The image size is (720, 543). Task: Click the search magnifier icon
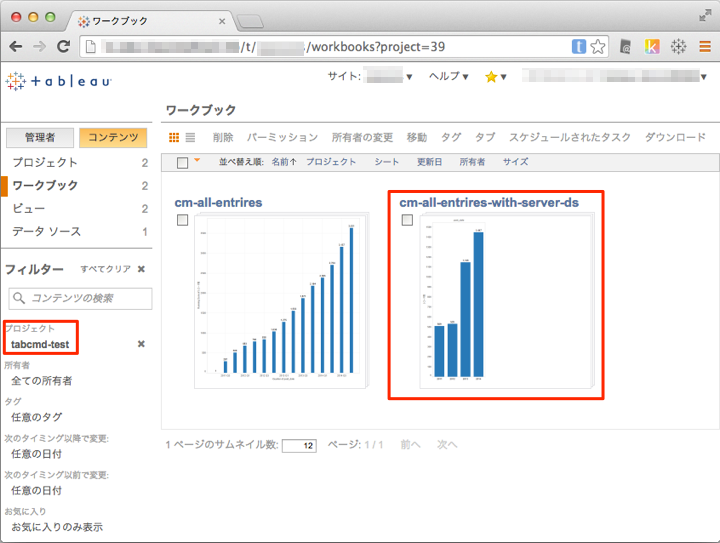point(19,298)
